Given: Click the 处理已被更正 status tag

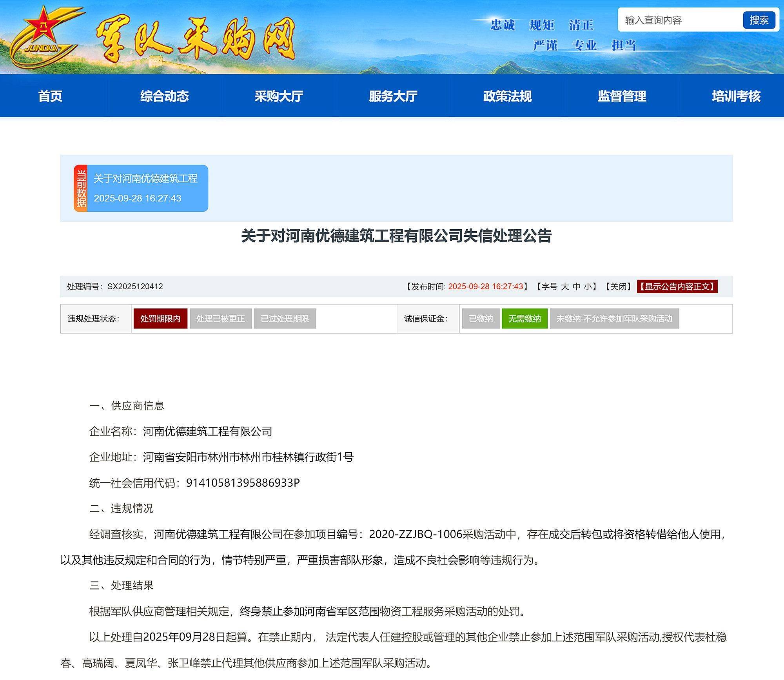Looking at the screenshot, I should point(220,319).
